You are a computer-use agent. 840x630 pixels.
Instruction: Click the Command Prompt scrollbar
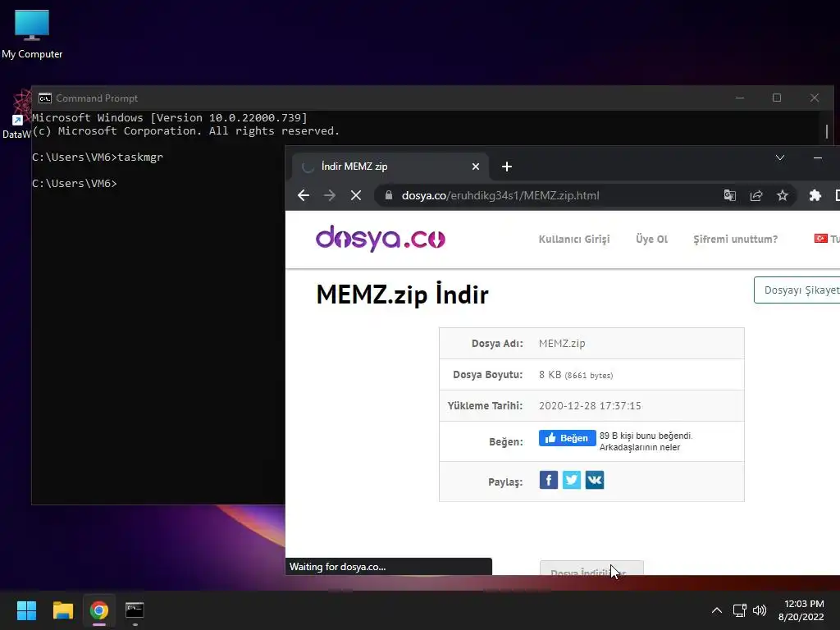point(827,131)
